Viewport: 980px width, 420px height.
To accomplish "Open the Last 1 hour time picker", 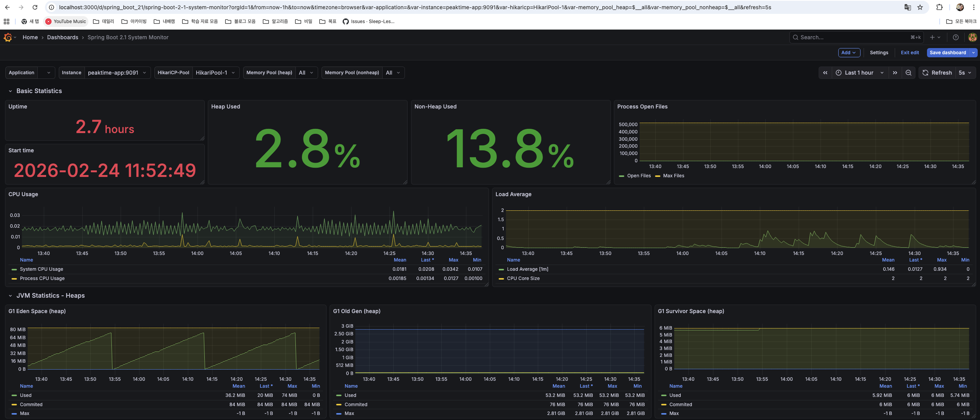I will pyautogui.click(x=860, y=73).
